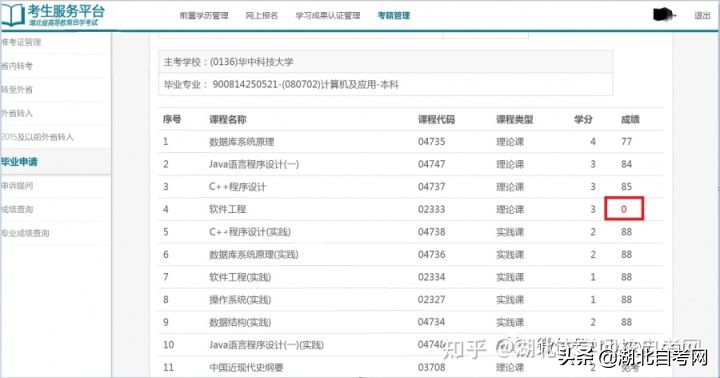The height and width of the screenshot is (378, 720).
Task: Click the credit value 4 in row 1
Action: 593,142
